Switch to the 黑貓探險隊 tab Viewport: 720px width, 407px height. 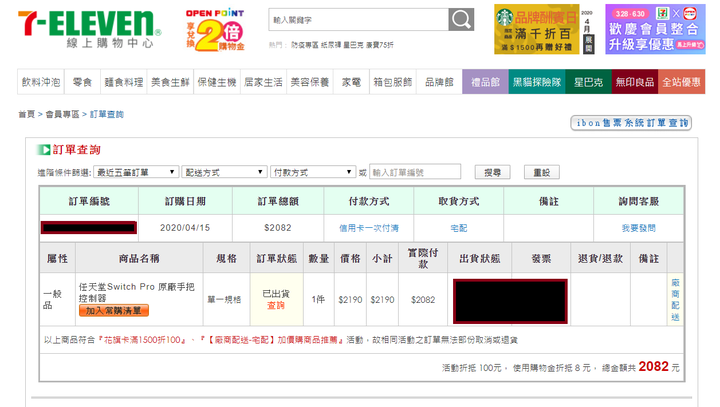pos(537,82)
